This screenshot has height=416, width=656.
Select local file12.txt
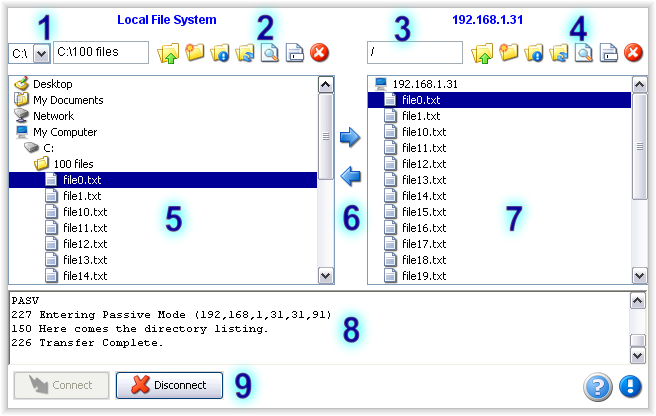pyautogui.click(x=85, y=244)
